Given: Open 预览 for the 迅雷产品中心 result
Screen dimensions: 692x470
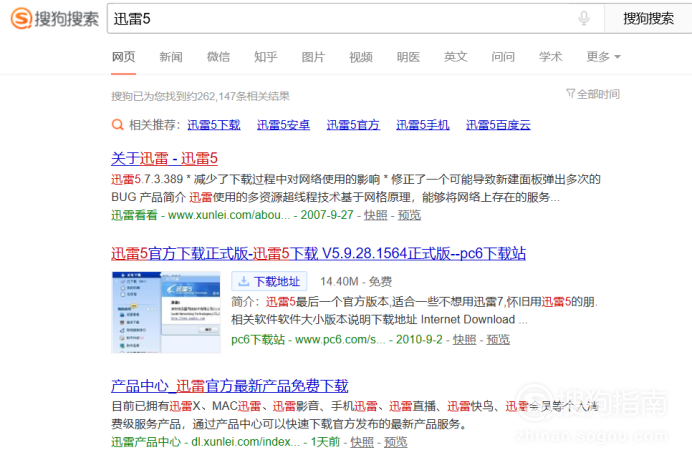Looking at the screenshot, I should click(395, 442).
